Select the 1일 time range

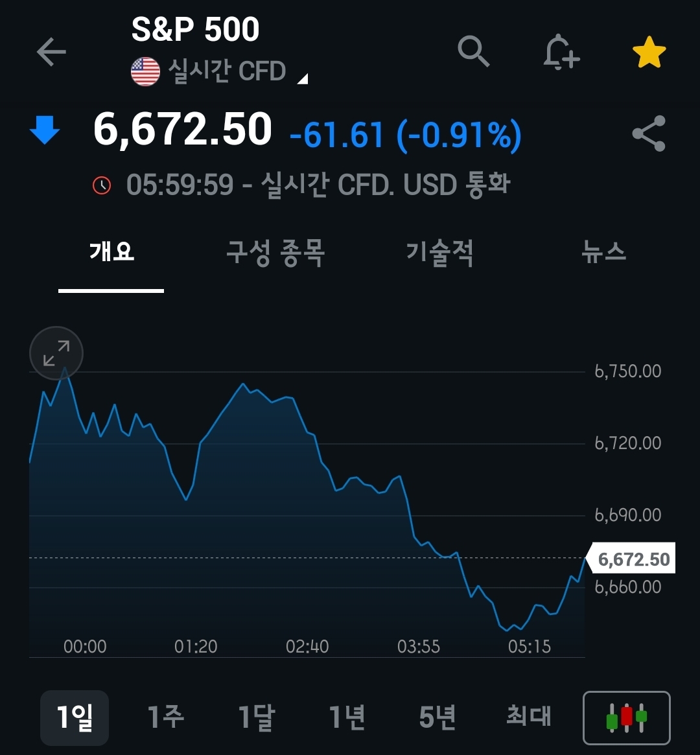click(75, 717)
